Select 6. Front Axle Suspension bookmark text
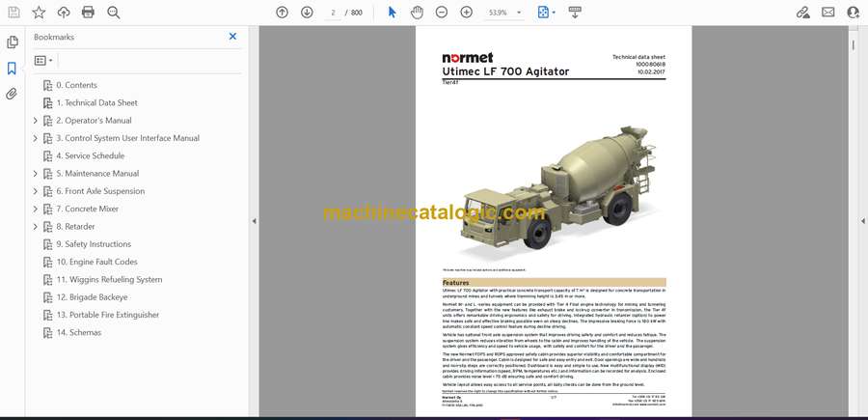Screen dimensions: 868x420 coord(100,191)
